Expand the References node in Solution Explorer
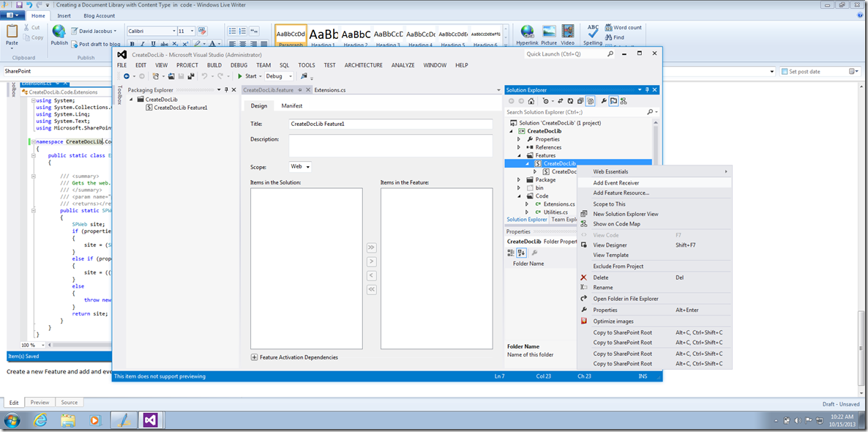The height and width of the screenshot is (432, 868). (x=519, y=147)
